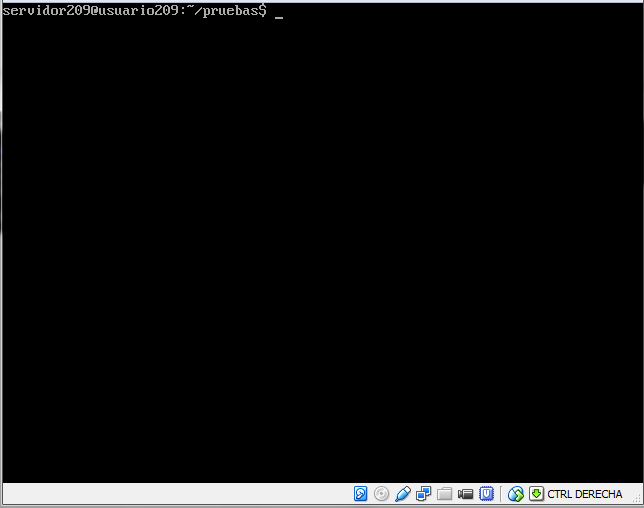Click the green arrow keyboard capture icon

pos(536,494)
